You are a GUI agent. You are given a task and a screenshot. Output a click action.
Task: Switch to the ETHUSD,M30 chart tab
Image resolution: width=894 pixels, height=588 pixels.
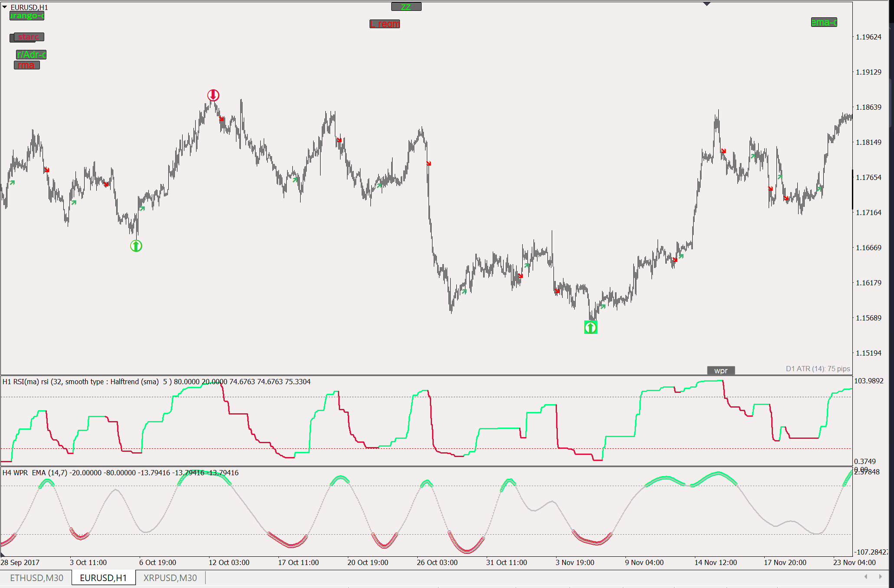(36, 578)
